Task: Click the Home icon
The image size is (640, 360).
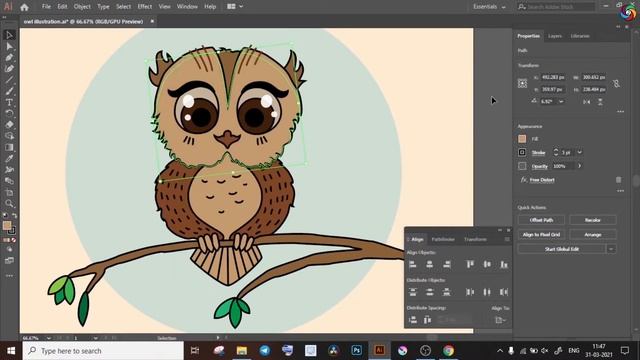Action: click(24, 7)
